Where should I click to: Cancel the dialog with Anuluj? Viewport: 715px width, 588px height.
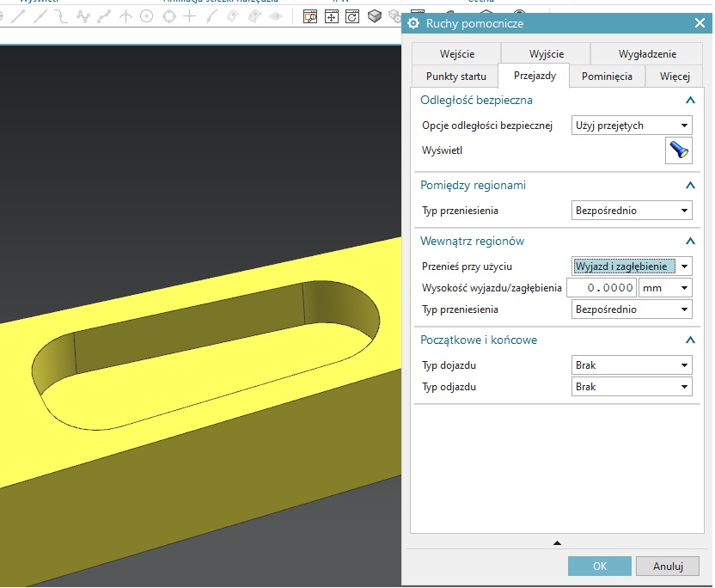(668, 567)
